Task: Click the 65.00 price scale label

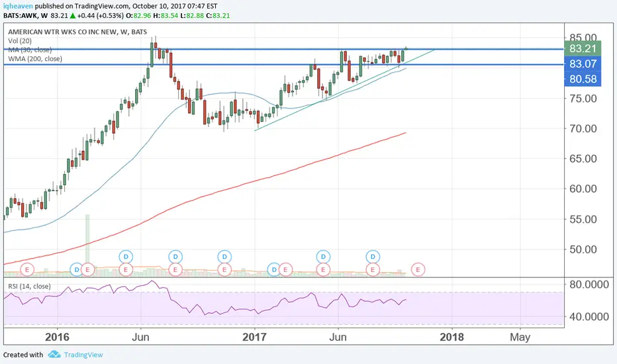Action: click(583, 159)
